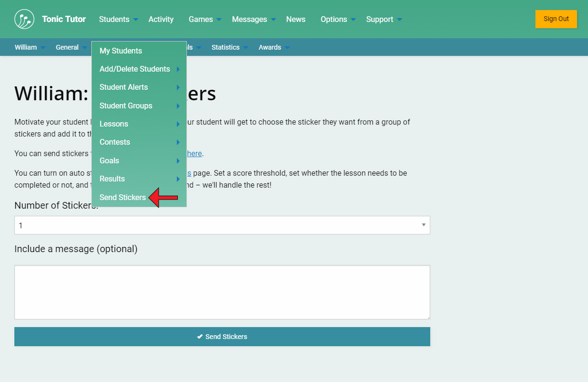This screenshot has width=588, height=382.
Task: Click the Tonic Tutor logo icon
Action: click(x=24, y=19)
